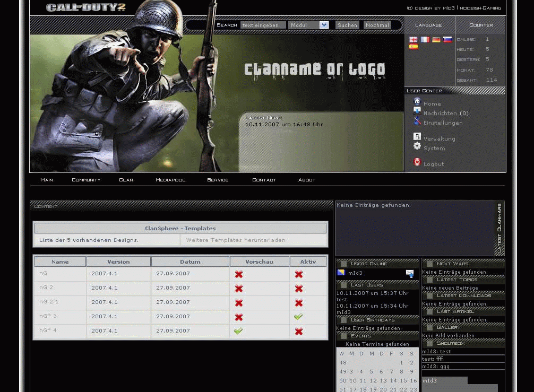Open the nG* 4 template name link

point(48,330)
